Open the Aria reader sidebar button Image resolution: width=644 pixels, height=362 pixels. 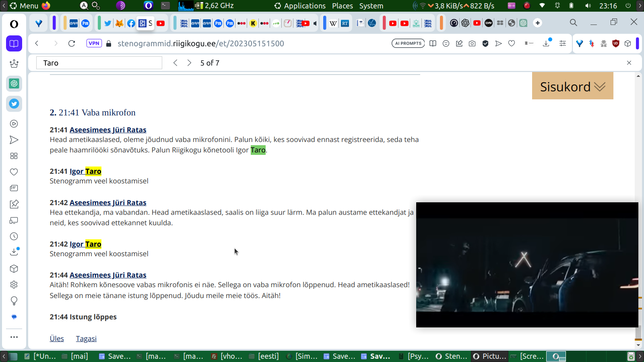[x=14, y=43]
